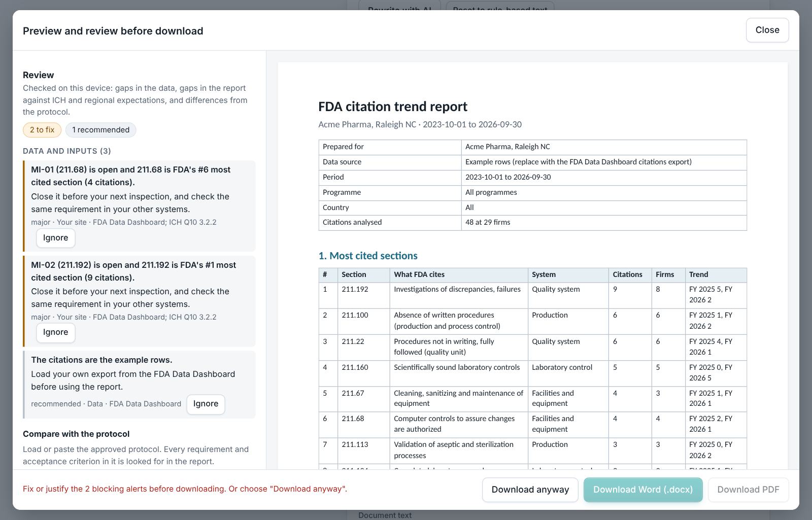
Task: Click section cell '211.68' in table
Action: point(363,424)
